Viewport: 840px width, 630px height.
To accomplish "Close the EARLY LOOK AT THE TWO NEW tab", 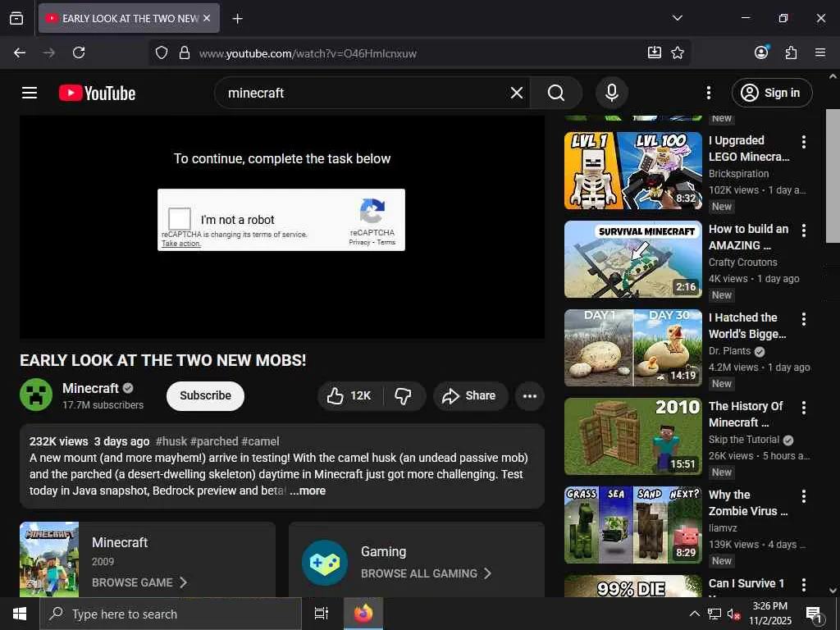I will click(x=207, y=18).
